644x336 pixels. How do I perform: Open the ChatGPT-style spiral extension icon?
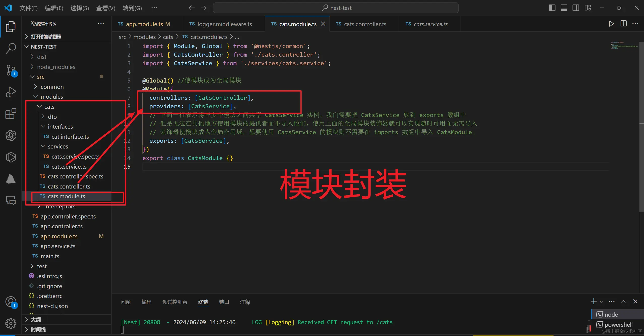11,135
